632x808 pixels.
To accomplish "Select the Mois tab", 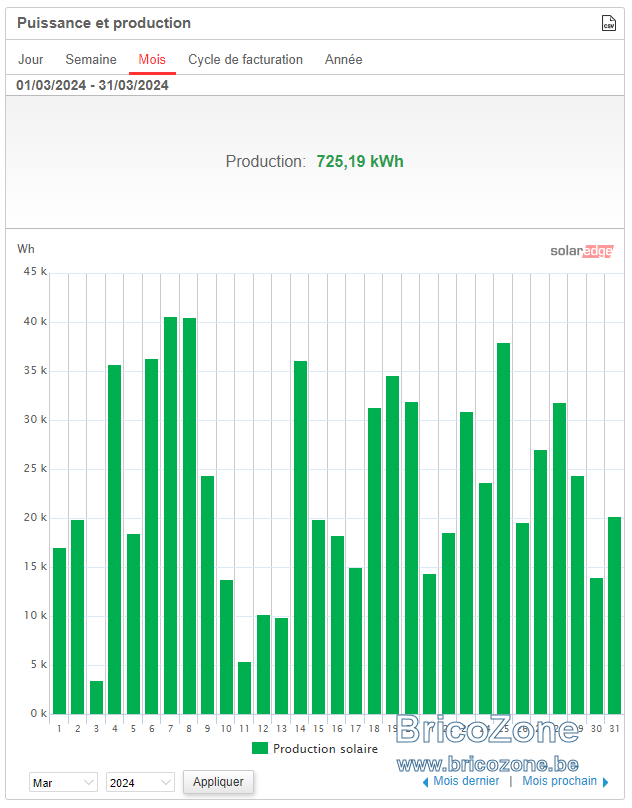I will [152, 60].
